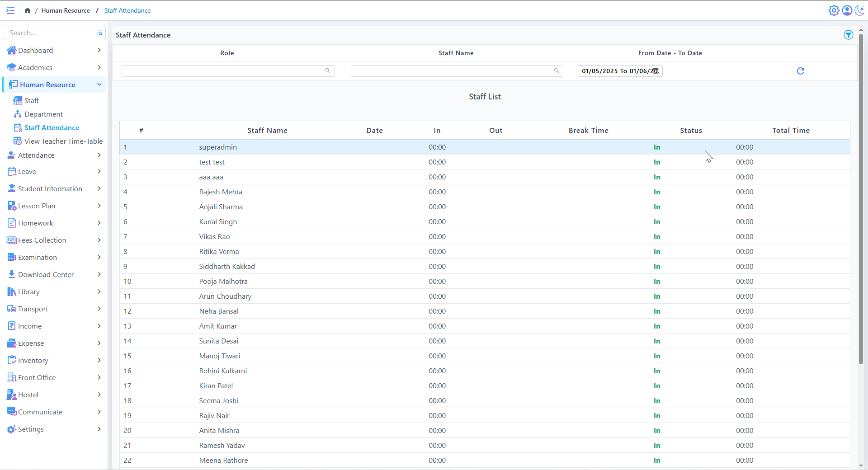Click the search icon in Role field
The image size is (868, 470).
coord(328,70)
